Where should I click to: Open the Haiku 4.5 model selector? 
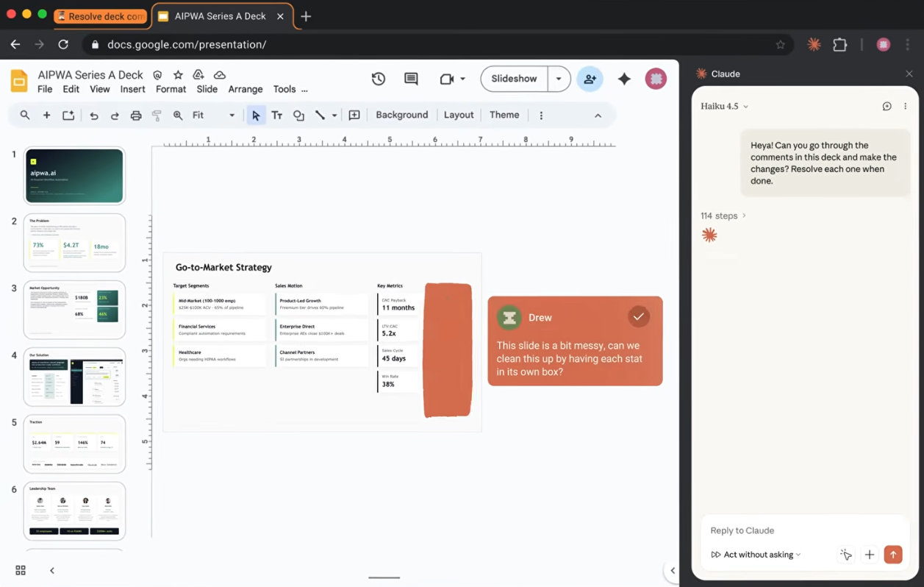pos(724,106)
